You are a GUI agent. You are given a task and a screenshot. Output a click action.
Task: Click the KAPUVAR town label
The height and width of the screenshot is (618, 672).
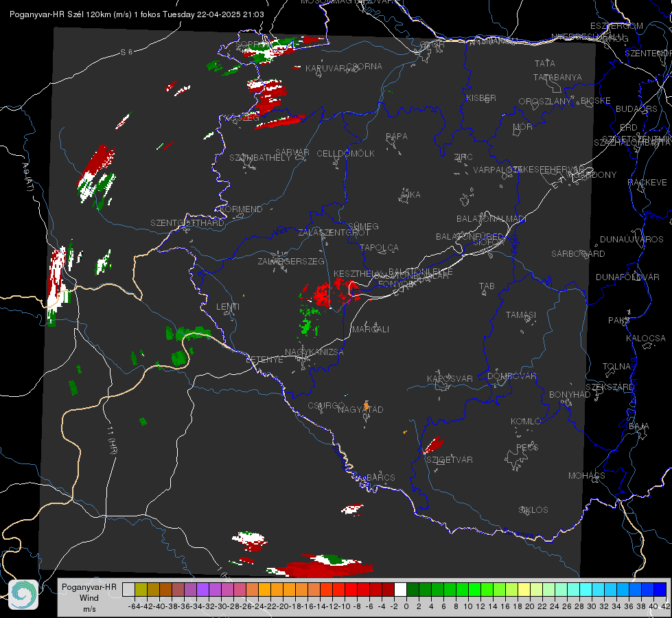(x=326, y=68)
